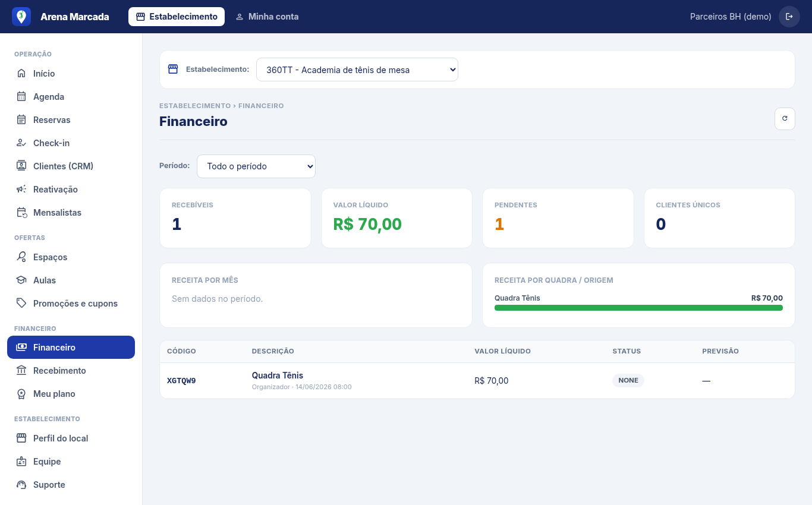The height and width of the screenshot is (505, 812).
Task: Click Quadra Tênis description in table row
Action: pyautogui.click(x=278, y=375)
